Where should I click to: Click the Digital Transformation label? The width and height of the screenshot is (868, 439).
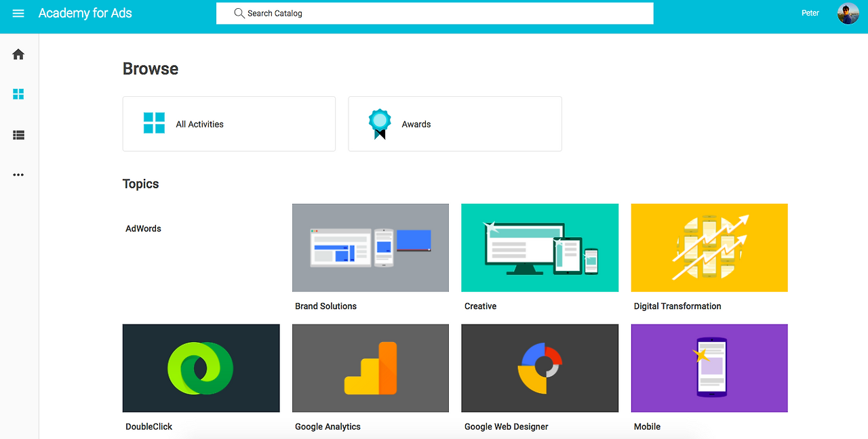(677, 306)
